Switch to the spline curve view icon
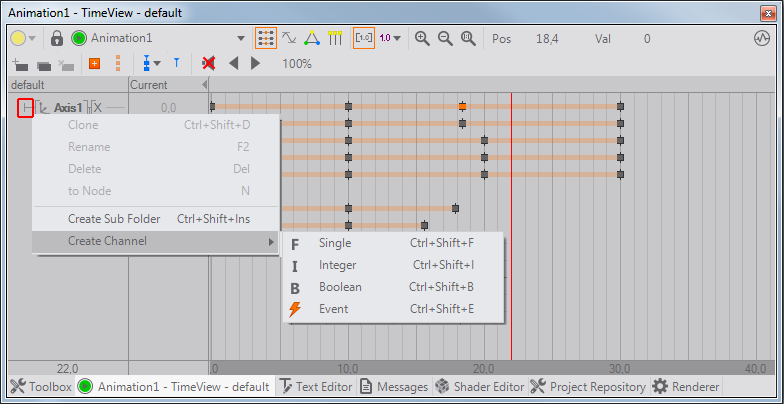The width and height of the screenshot is (784, 404). pyautogui.click(x=289, y=38)
